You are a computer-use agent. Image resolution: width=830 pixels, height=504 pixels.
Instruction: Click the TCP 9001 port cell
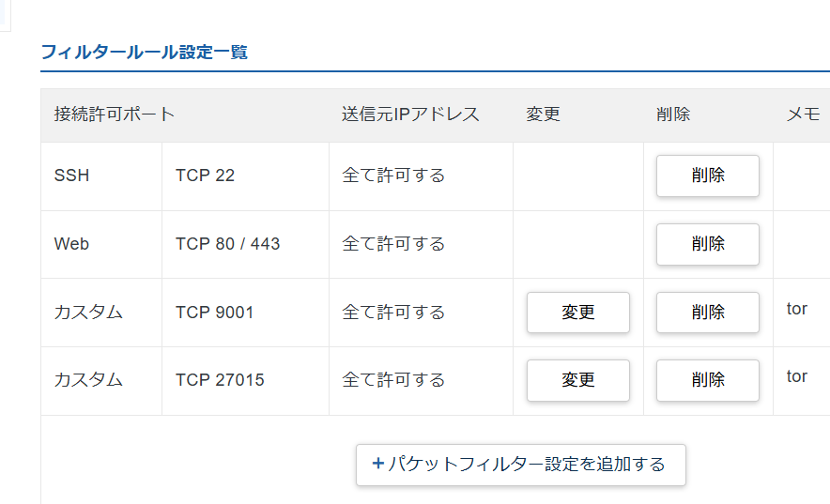(214, 313)
